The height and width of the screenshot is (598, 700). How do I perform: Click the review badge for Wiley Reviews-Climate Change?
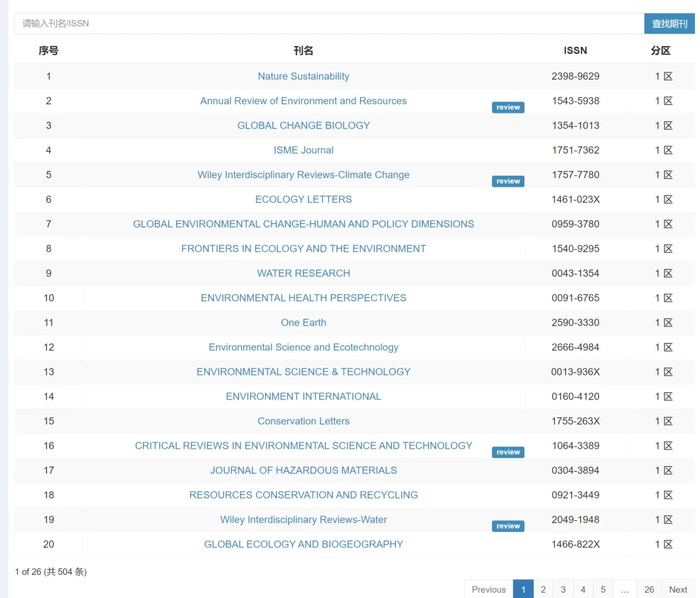point(507,182)
